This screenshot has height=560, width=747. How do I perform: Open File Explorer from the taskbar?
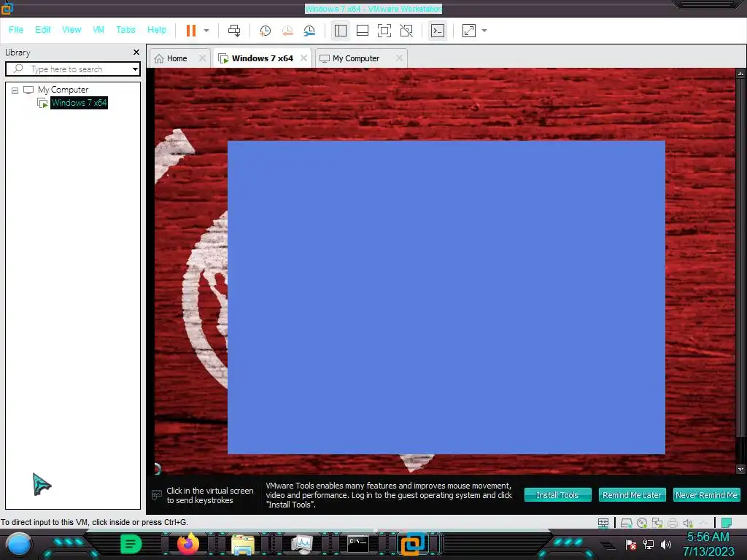click(242, 545)
